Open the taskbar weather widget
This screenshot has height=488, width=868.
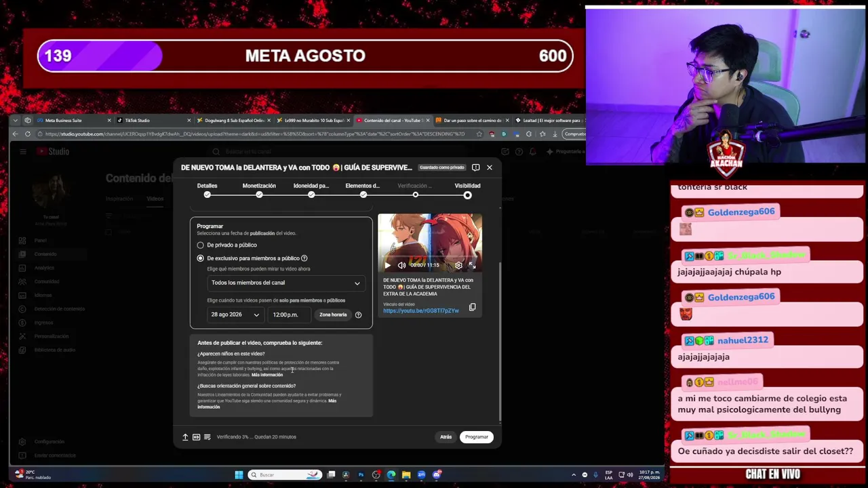34,474
